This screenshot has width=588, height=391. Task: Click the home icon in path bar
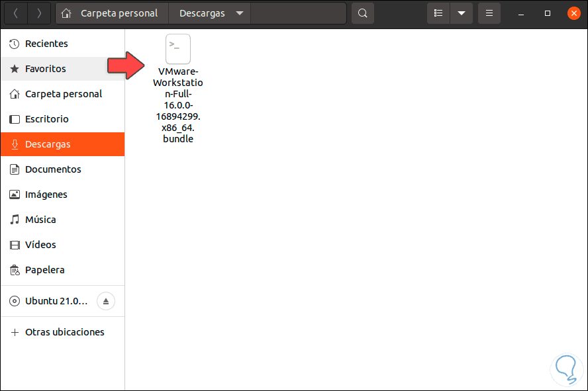point(66,13)
